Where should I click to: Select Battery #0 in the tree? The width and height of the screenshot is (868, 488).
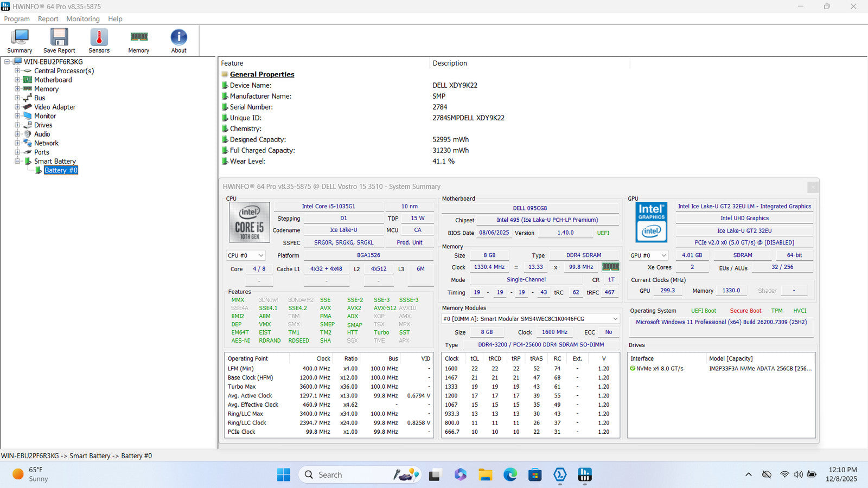point(61,170)
